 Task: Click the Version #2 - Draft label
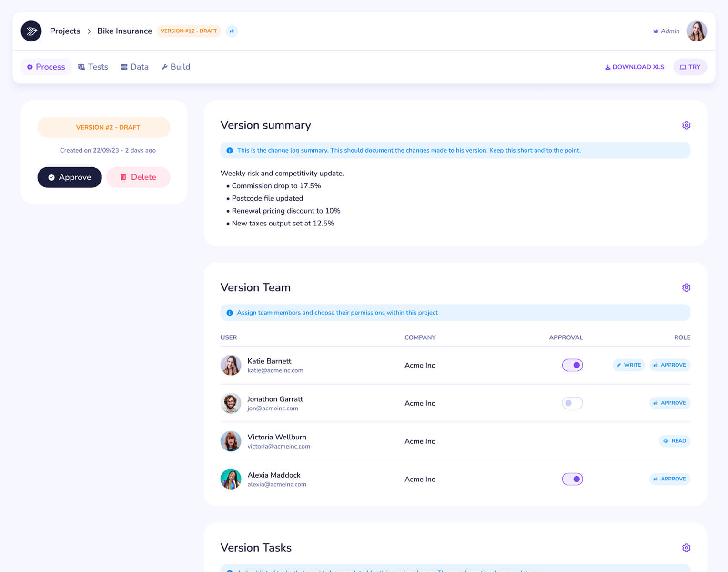click(x=104, y=127)
